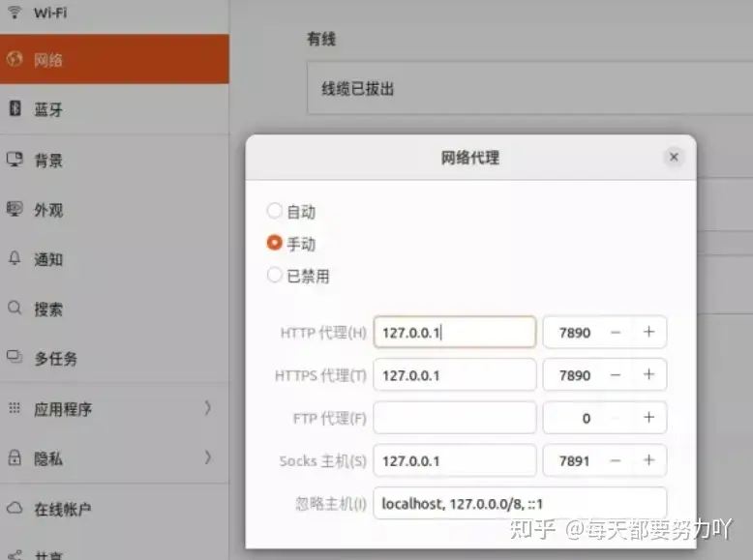
Task: Click the Socks 主机 address field
Action: pyautogui.click(x=454, y=460)
